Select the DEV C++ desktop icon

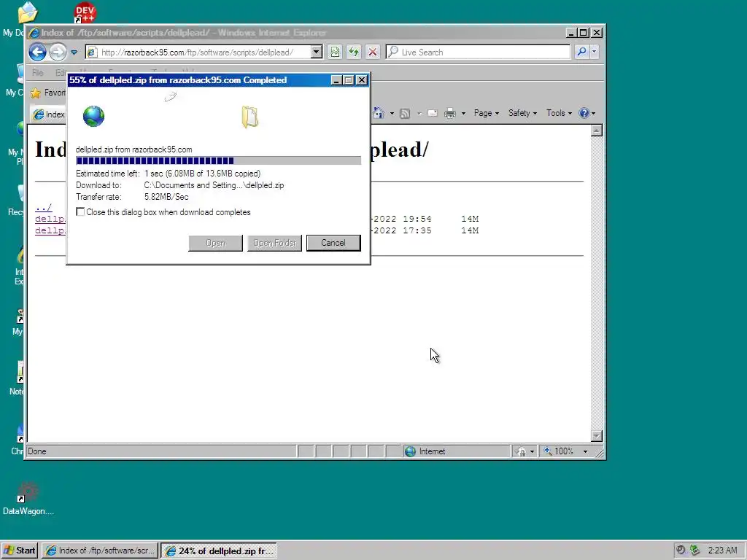point(85,12)
